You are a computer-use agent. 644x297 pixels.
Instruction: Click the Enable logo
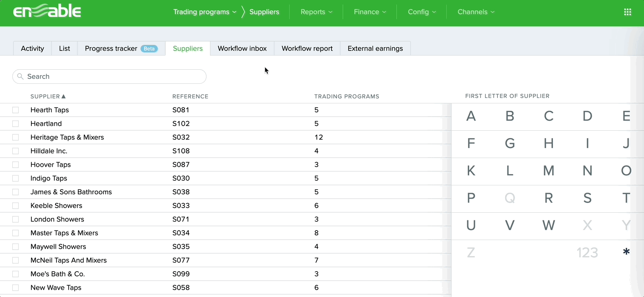pos(47,12)
